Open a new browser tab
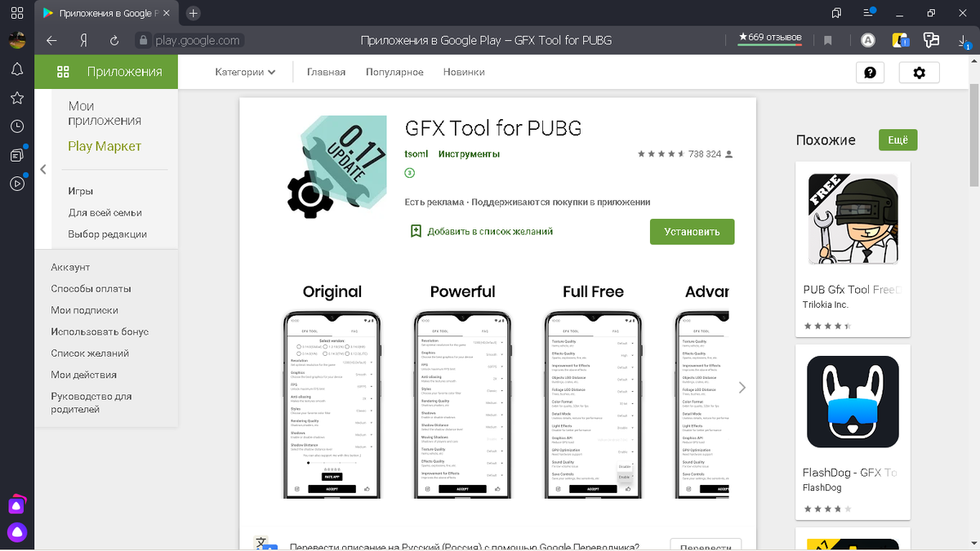980x551 pixels. pos(193,13)
